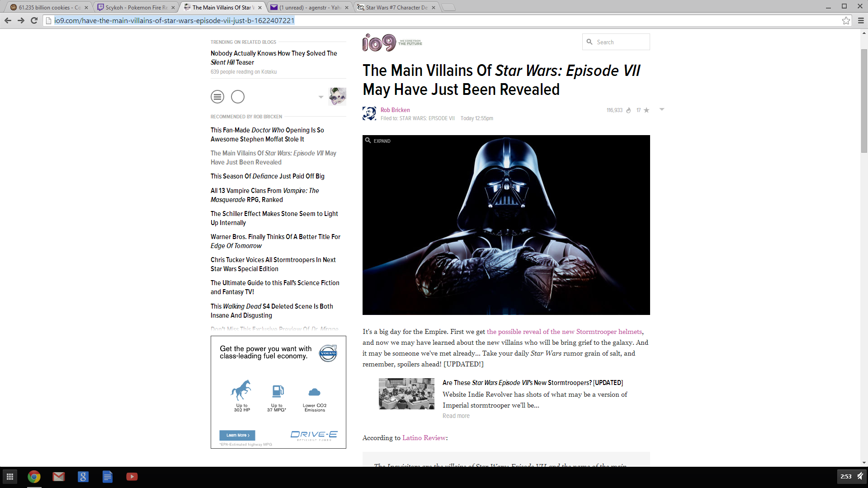The width and height of the screenshot is (868, 488).
Task: Reload the current page
Action: tap(34, 20)
